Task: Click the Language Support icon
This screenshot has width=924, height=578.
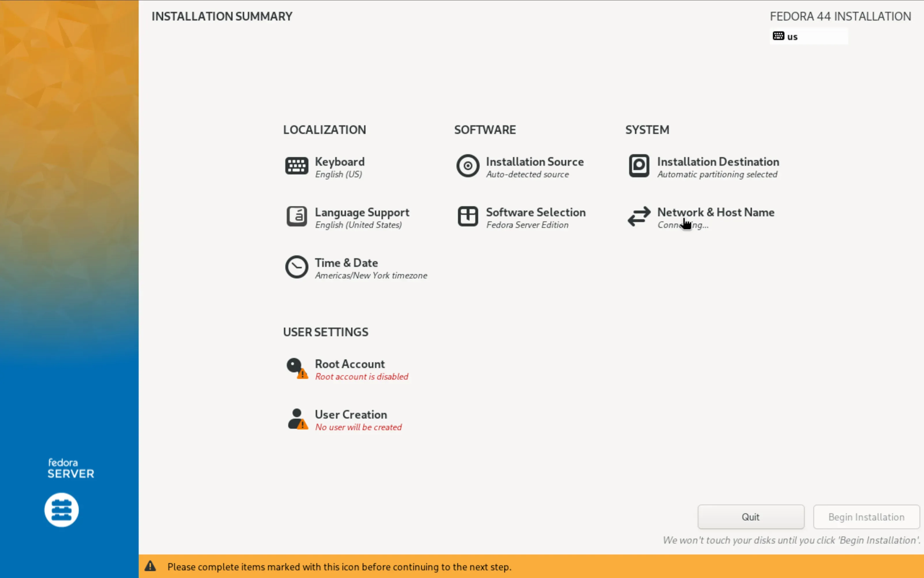Action: click(296, 216)
